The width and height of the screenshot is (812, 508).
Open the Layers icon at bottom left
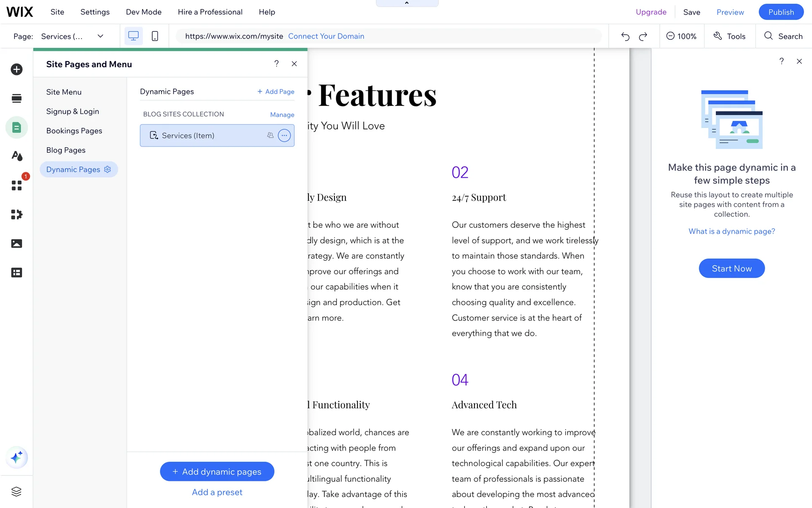click(16, 491)
